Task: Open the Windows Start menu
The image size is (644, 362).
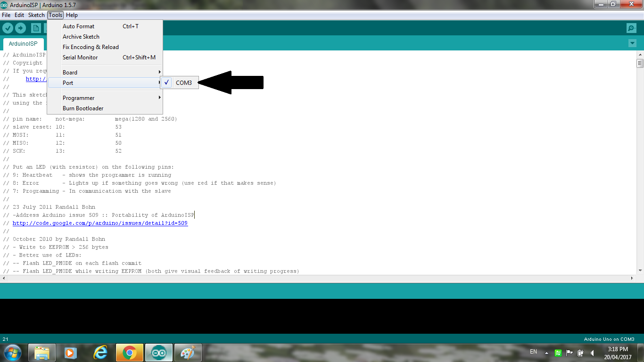Action: (x=12, y=352)
